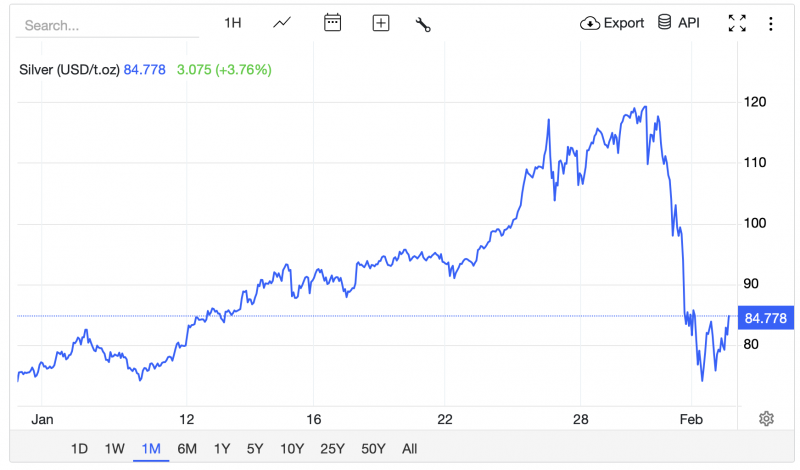Select the 1D time range
The width and height of the screenshot is (800, 470).
pos(79,449)
